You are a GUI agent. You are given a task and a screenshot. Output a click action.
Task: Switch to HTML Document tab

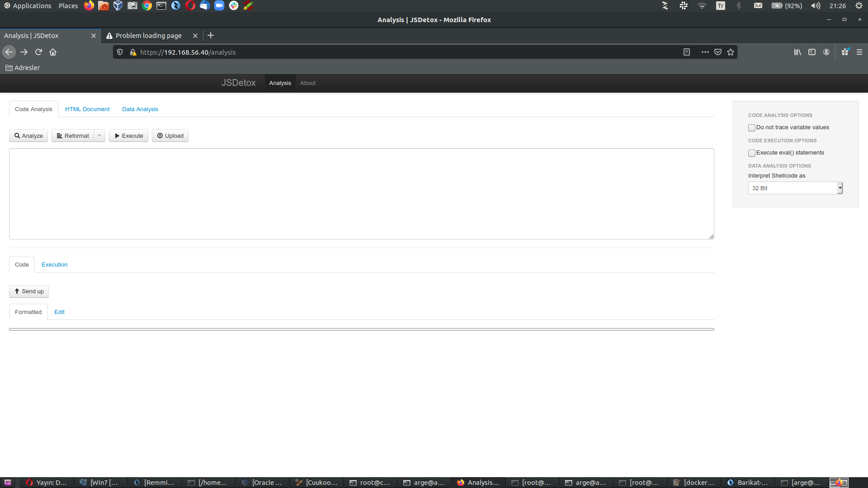pyautogui.click(x=87, y=109)
